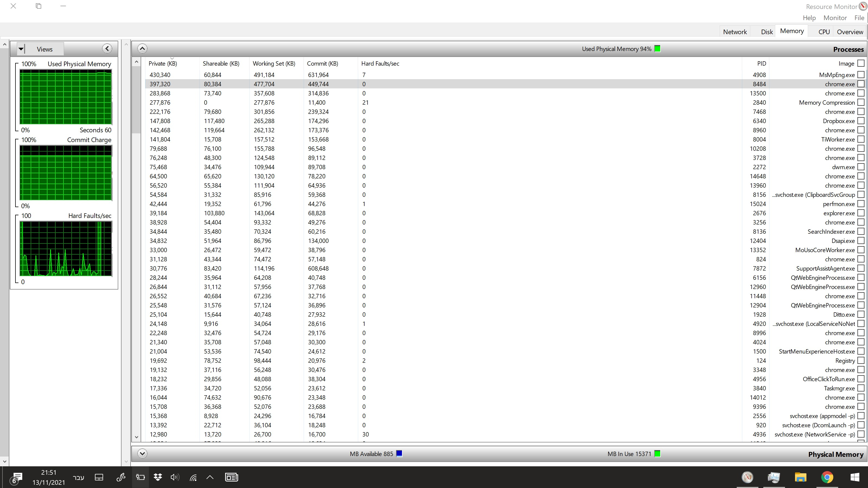Check the MsMpEng.exe process checkbox
This screenshot has width=868, height=488.
pos(861,75)
